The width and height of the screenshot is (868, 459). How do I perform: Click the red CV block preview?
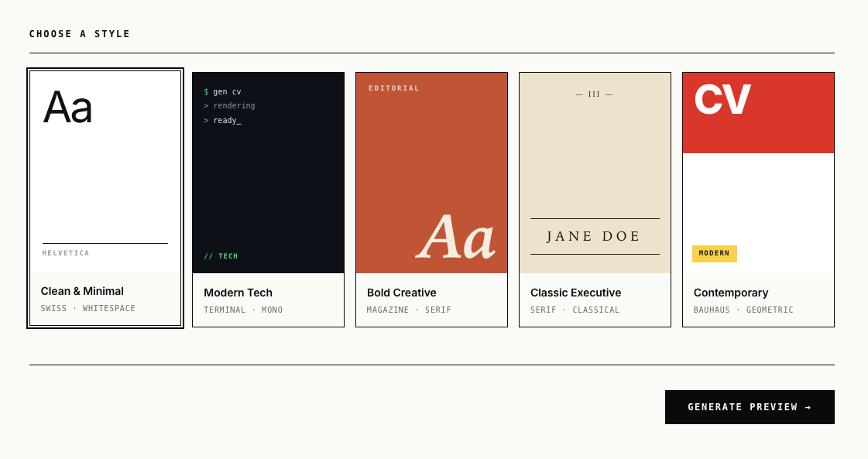tap(758, 113)
